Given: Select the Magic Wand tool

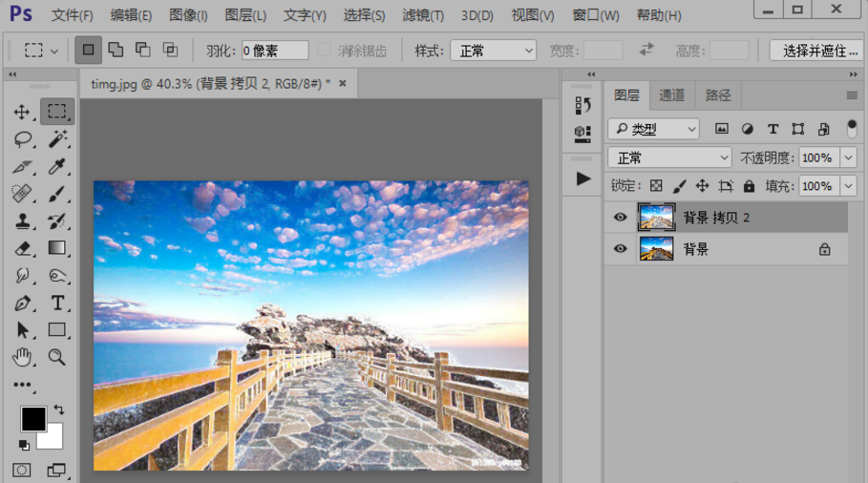Looking at the screenshot, I should coord(56,138).
